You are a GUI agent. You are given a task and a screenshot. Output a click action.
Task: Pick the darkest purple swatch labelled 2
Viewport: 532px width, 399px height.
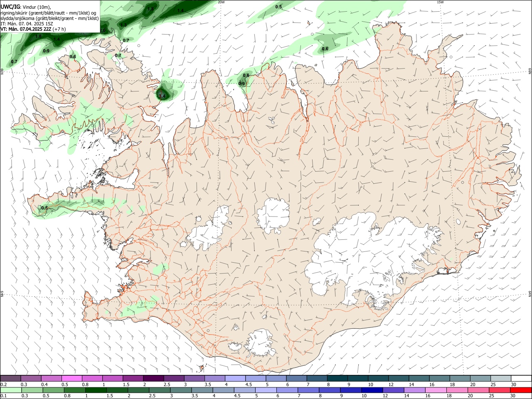click(153, 379)
